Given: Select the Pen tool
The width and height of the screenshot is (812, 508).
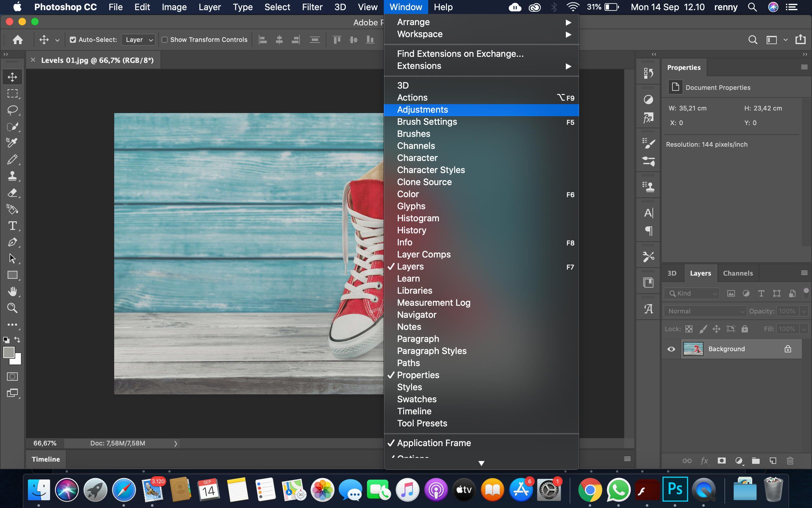Looking at the screenshot, I should [x=12, y=242].
